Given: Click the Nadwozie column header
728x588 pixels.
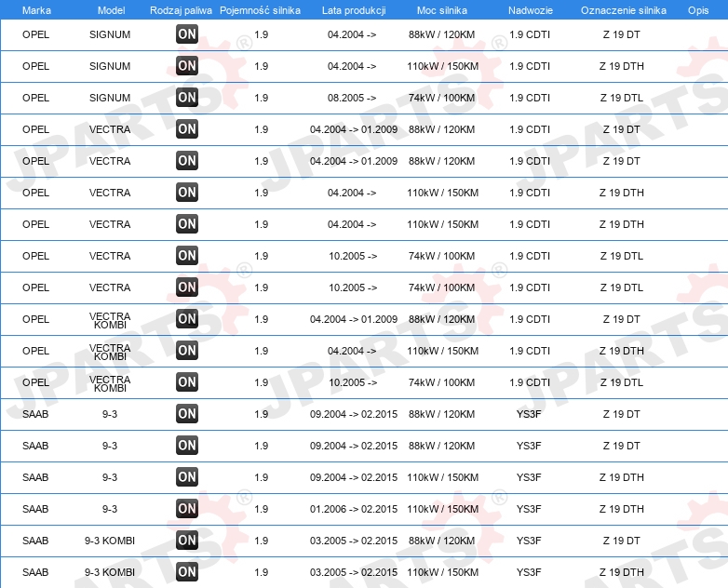Looking at the screenshot, I should [x=531, y=10].
